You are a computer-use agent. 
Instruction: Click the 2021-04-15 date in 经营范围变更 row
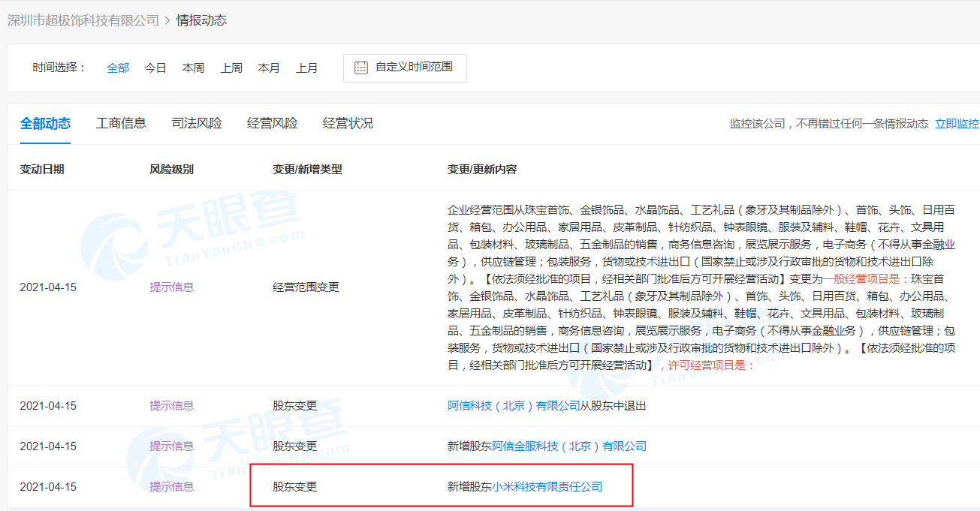[48, 287]
